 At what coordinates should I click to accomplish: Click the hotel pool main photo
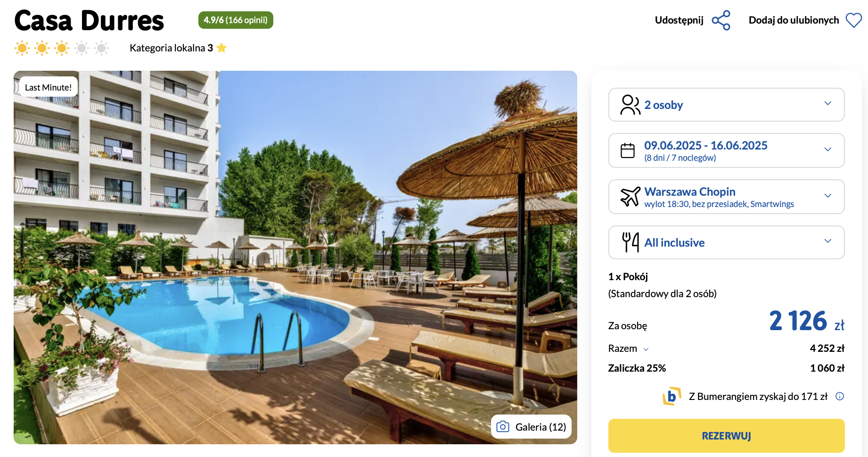[x=295, y=258]
